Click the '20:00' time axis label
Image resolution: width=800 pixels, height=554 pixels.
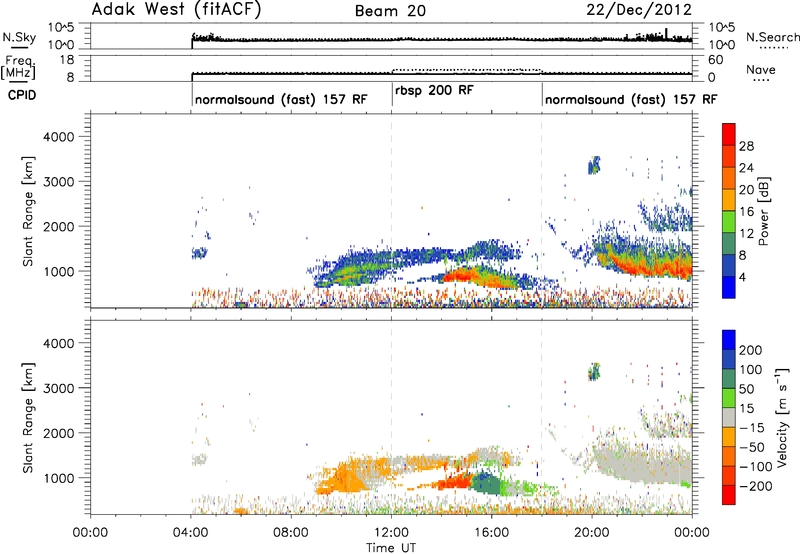pos(592,533)
